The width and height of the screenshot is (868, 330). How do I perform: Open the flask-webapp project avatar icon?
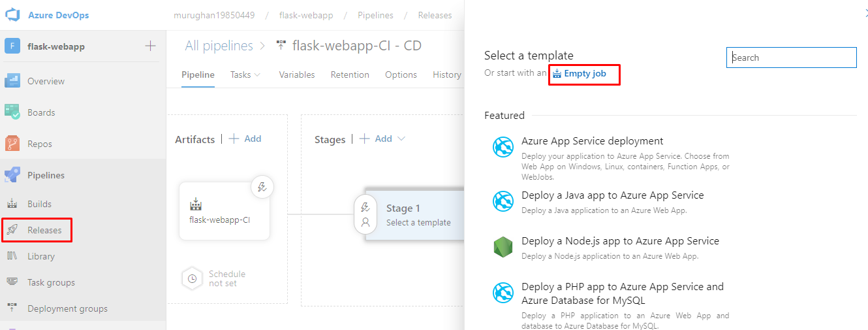click(x=12, y=46)
